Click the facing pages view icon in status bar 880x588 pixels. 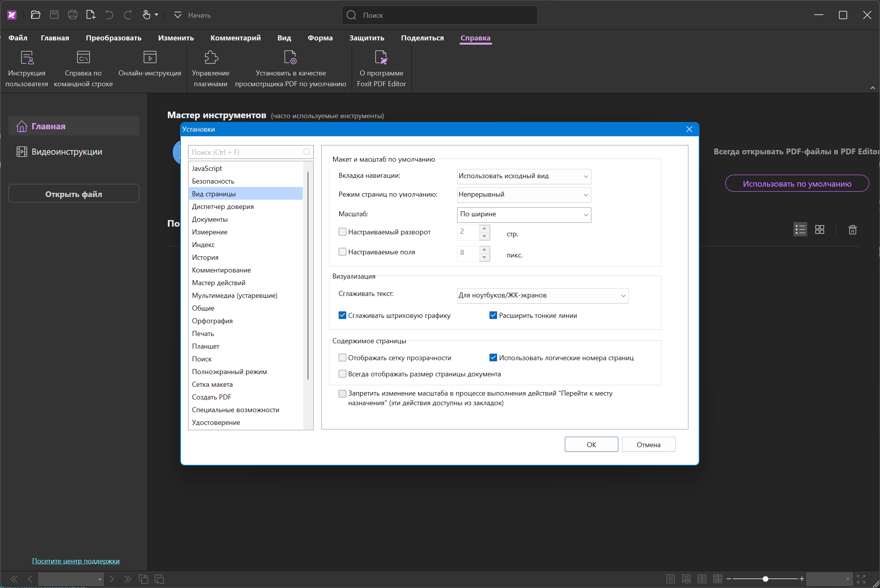702,579
